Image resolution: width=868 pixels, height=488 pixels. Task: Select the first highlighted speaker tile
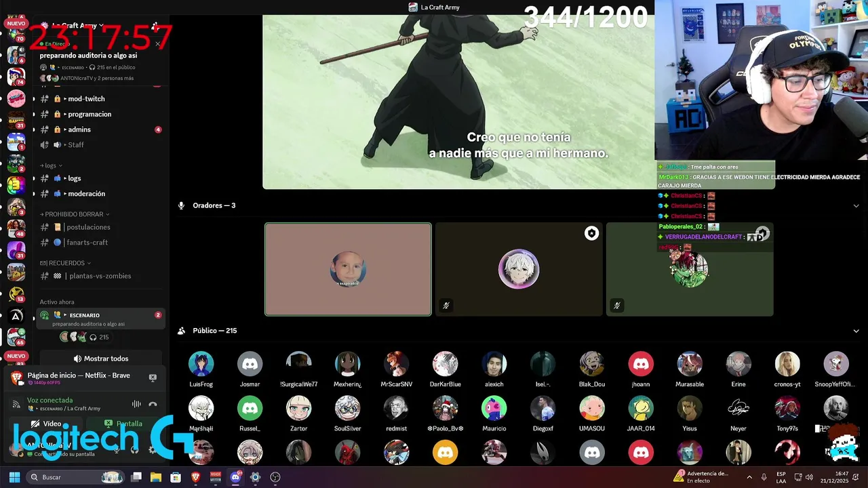pyautogui.click(x=348, y=269)
